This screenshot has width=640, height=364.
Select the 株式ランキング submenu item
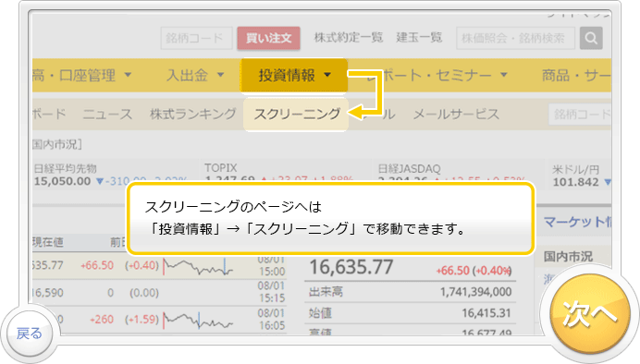[x=192, y=115]
